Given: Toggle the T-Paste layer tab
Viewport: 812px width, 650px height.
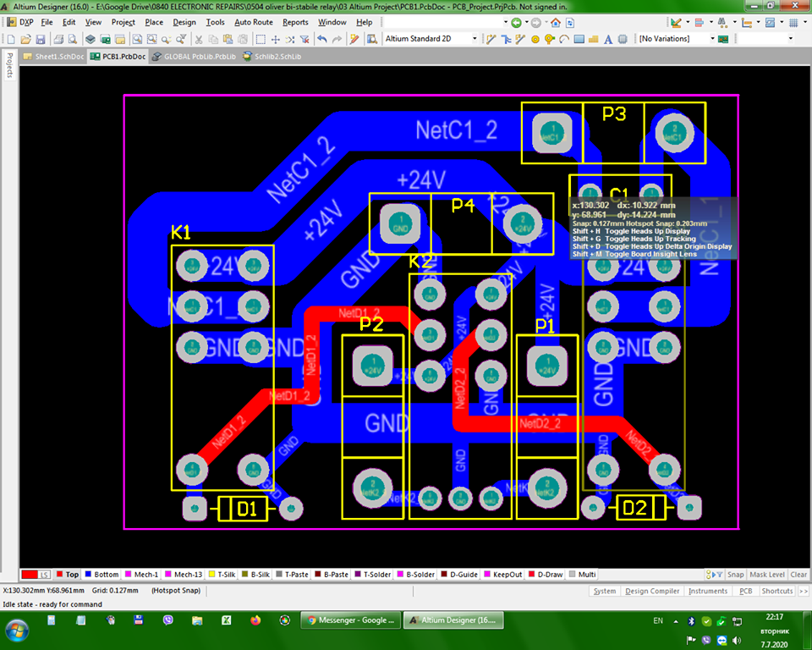Looking at the screenshot, I should point(292,575).
